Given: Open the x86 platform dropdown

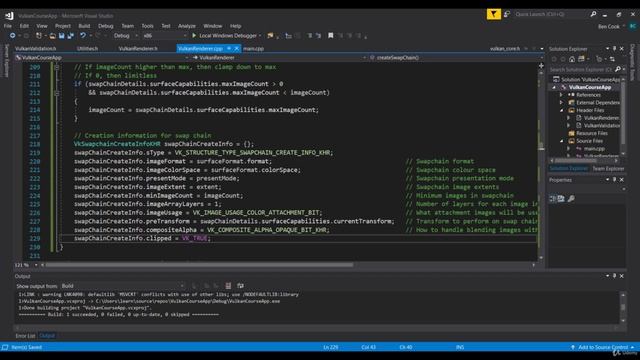Looking at the screenshot, I should click(x=164, y=36).
